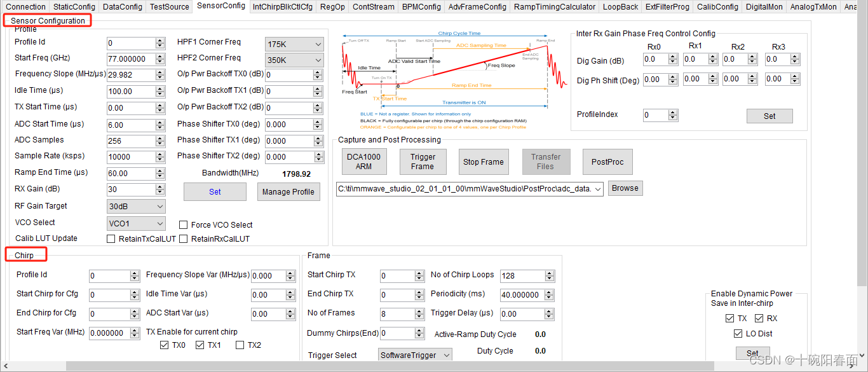This screenshot has height=372, width=868.
Task: Click the O/p Pwr Backoff TX0 stepper
Action: tap(318, 75)
